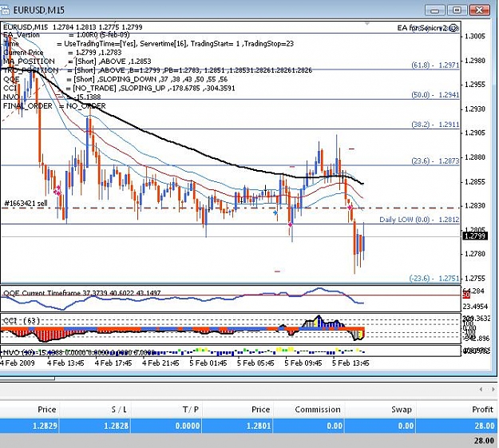Viewport: 499px width, 448px height.
Task: Click the (23.6) - 1.2873 Fibonacci label
Action: (435, 161)
